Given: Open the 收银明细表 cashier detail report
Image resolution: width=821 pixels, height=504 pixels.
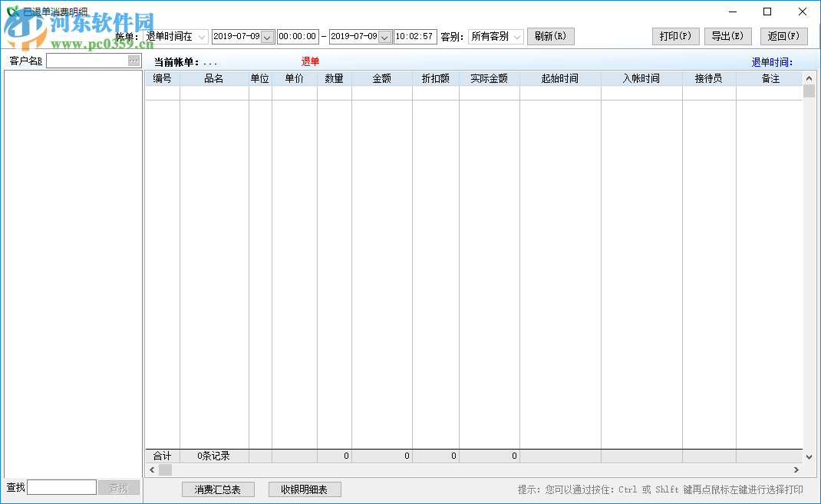Looking at the screenshot, I should click(305, 489).
